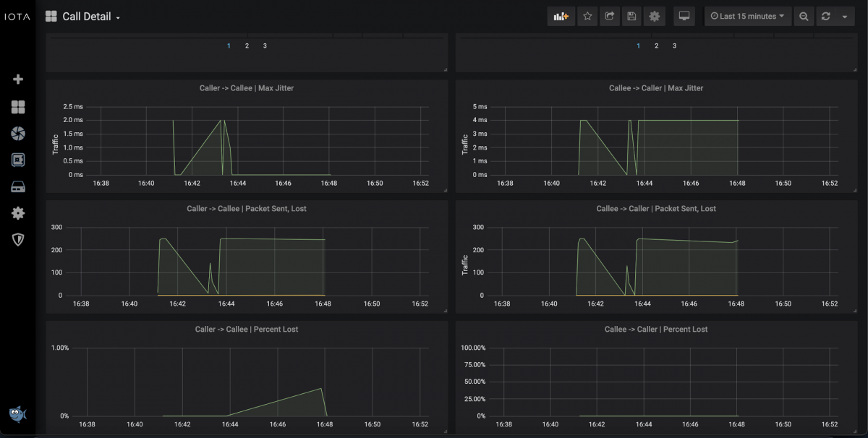Viewport: 868px width, 438px height.
Task: Click the Add panel icon
Action: click(561, 16)
